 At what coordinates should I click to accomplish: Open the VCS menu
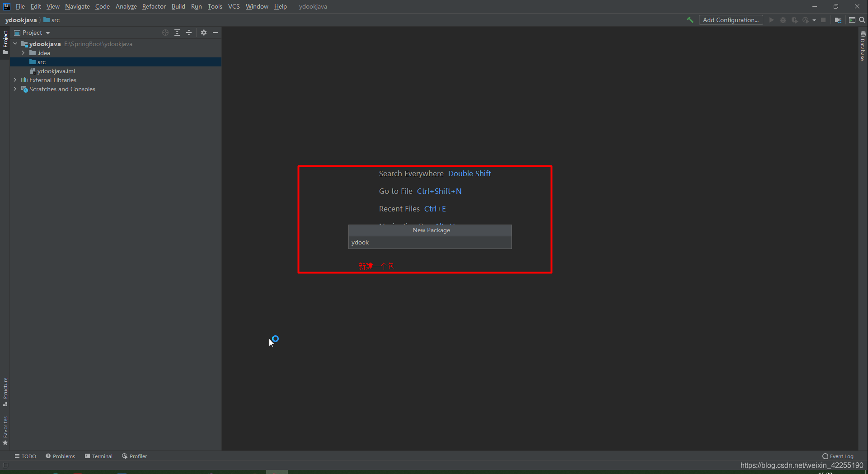point(234,6)
